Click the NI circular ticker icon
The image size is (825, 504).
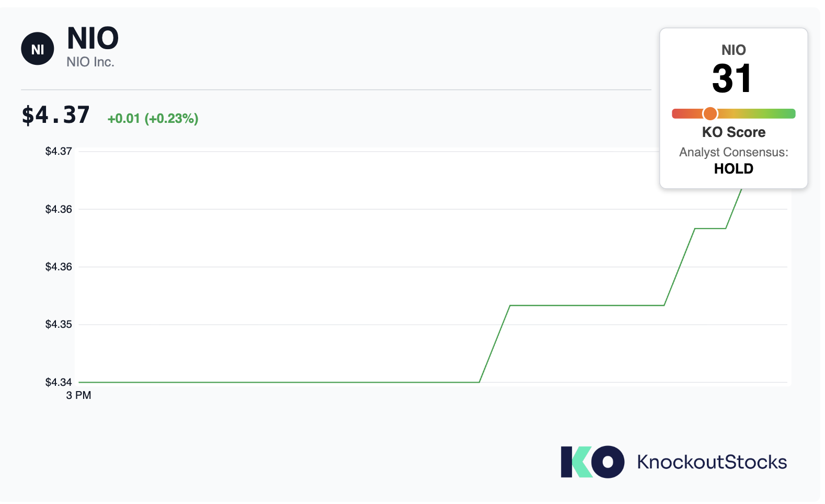(x=38, y=49)
